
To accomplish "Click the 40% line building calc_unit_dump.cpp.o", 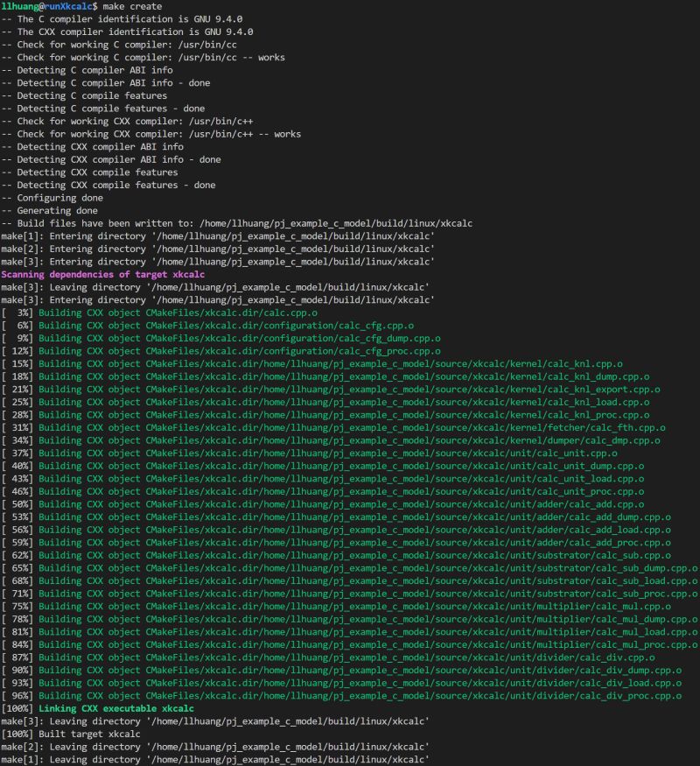I will 323,466.
